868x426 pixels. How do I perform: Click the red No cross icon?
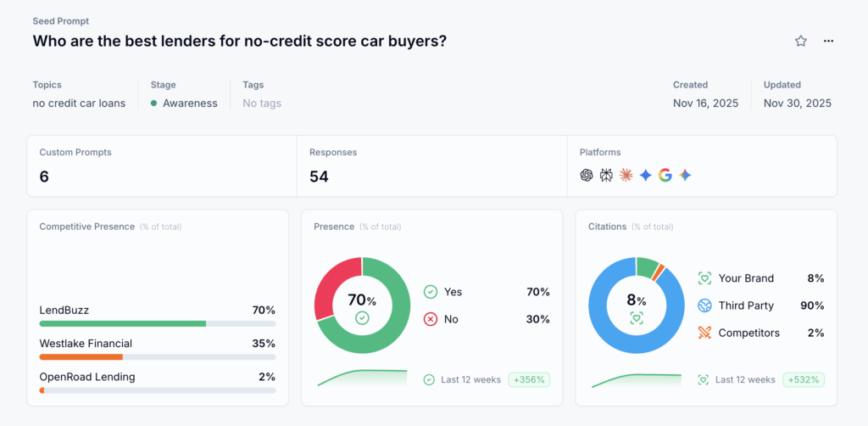[x=431, y=319]
